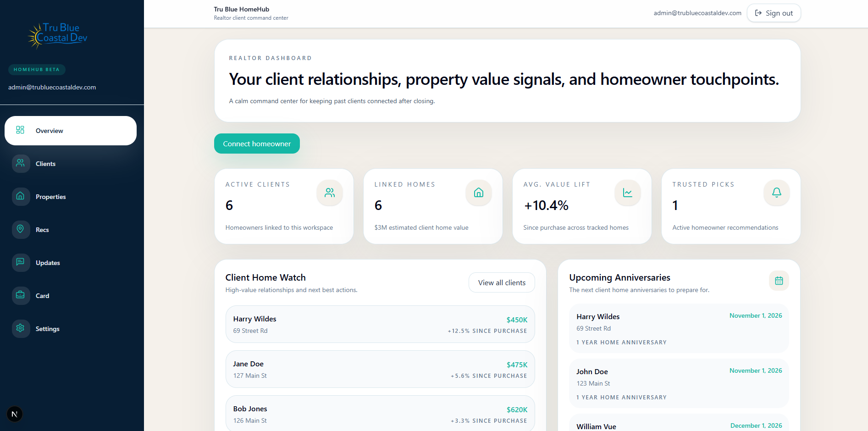Open the Clients page label in the sidebar
The height and width of the screenshot is (431, 868).
click(45, 164)
